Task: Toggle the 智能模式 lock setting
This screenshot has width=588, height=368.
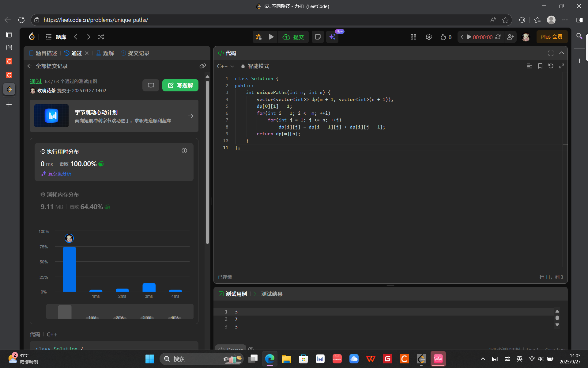Action: click(255, 66)
